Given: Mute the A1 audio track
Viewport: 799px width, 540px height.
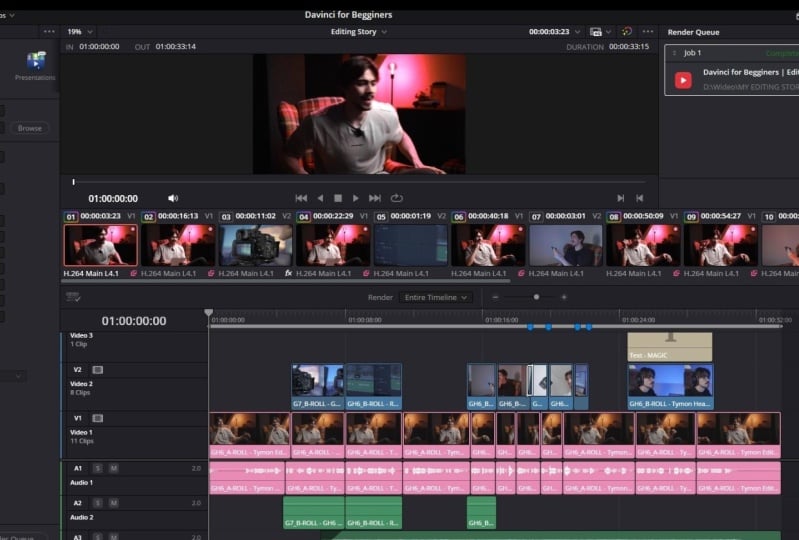Looking at the screenshot, I should pyautogui.click(x=114, y=468).
